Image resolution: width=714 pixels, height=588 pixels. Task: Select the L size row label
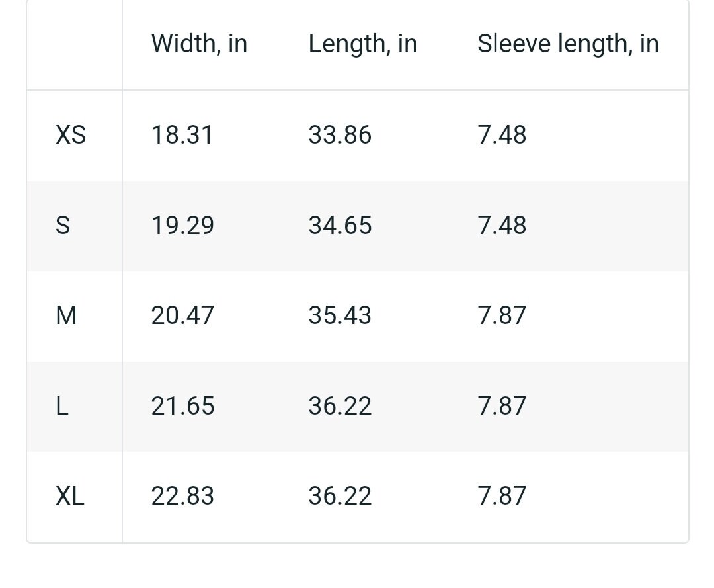pos(62,406)
